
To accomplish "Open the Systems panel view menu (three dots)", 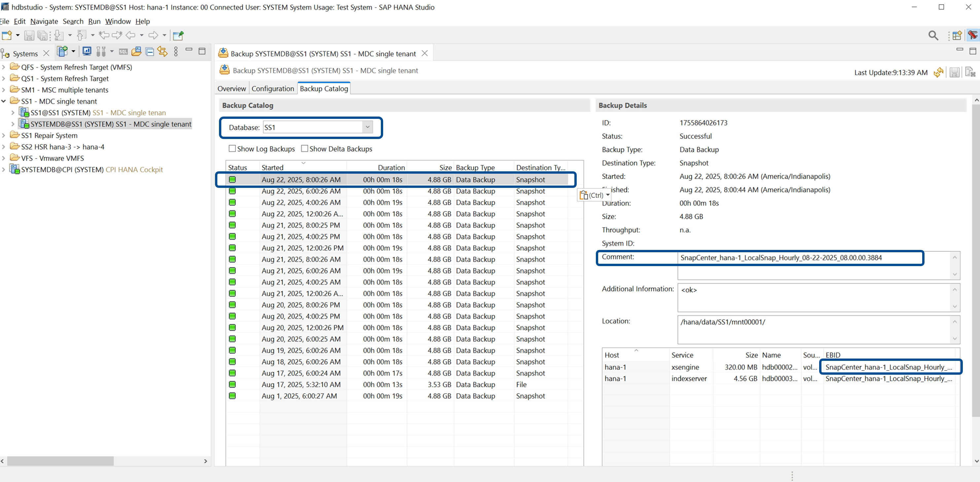I will tap(176, 52).
